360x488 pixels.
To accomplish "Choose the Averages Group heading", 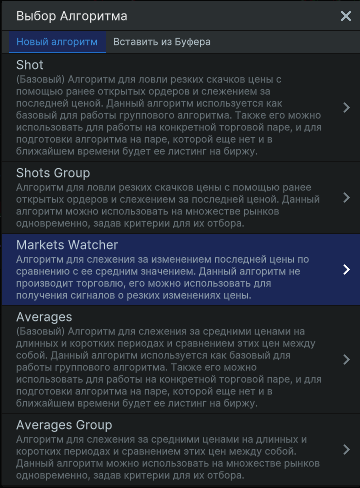I will 64,425.
